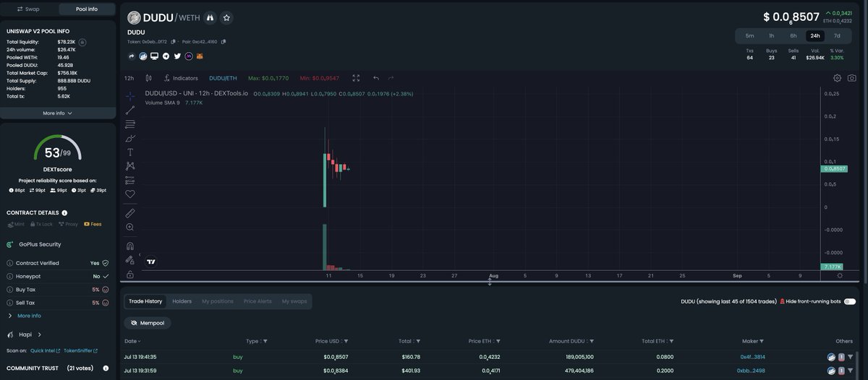Select the crosshair cursor tool in chart
Viewport: 868px width, 380px height.
click(x=130, y=95)
